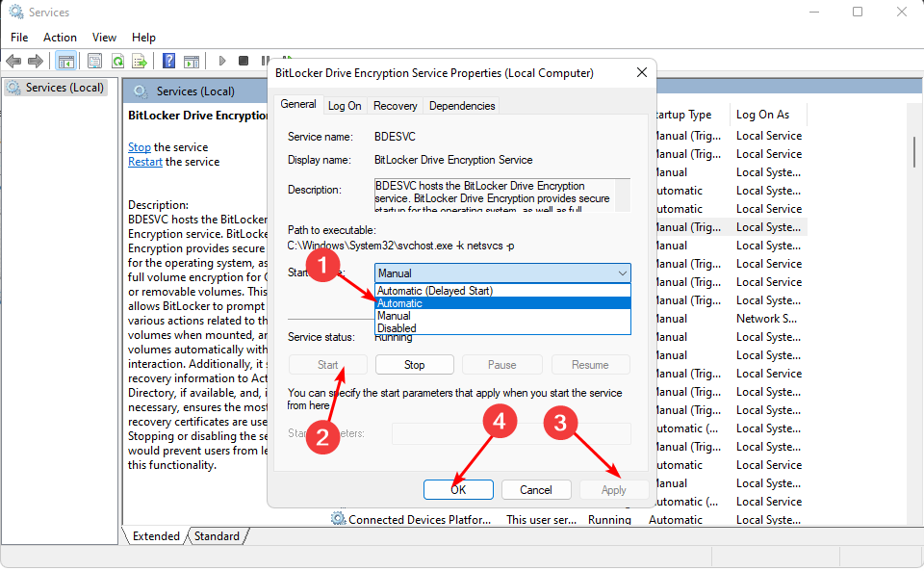Viewport: 924px width, 571px height.
Task: Click the Services (Local) panel header
Action: point(195,91)
